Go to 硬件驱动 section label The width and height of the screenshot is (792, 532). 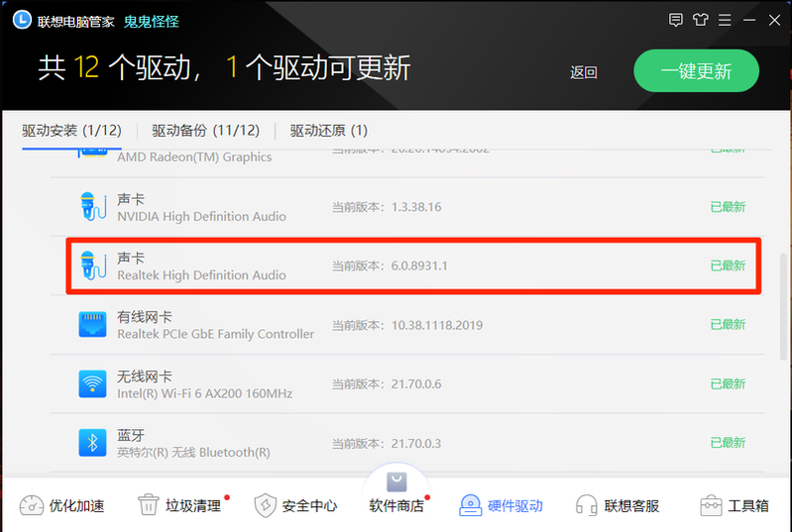[515, 506]
